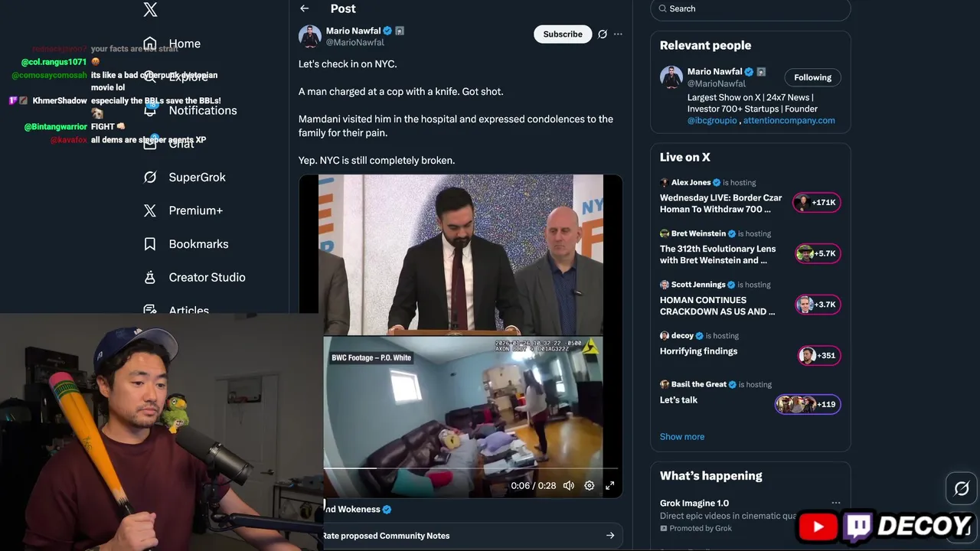This screenshot has width=980, height=551.
Task: Click the X logo icon
Action: [150, 10]
